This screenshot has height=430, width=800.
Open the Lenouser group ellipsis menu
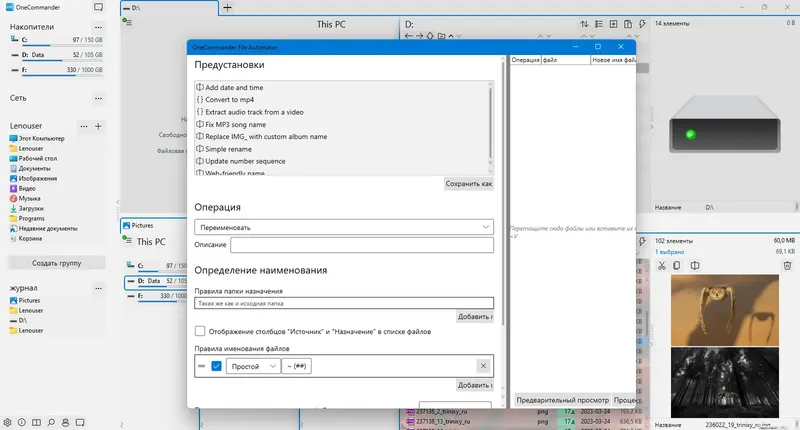coord(84,126)
